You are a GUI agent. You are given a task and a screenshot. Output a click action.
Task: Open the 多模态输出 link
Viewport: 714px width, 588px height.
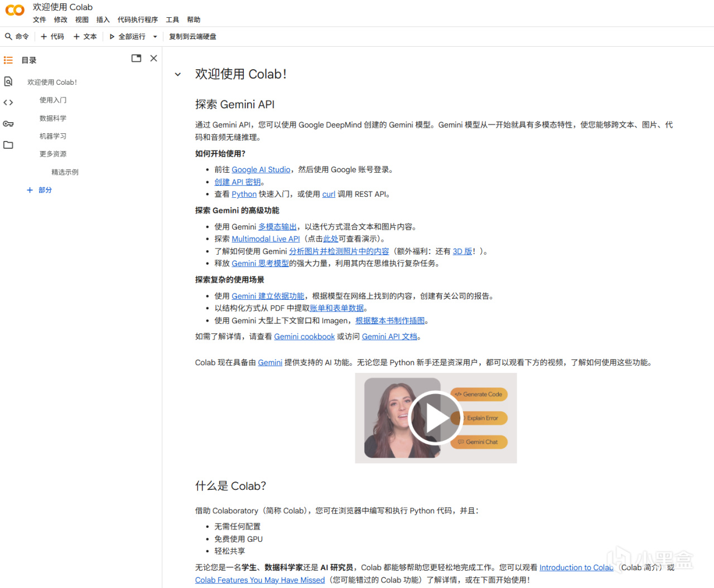point(277,227)
